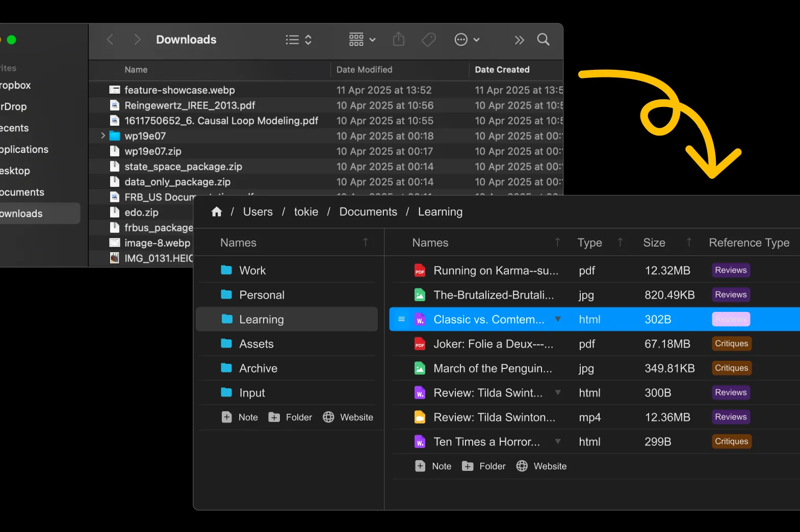The width and height of the screenshot is (800, 532).
Task: Expand the wp19e07 folder disclosure arrow
Action: point(103,136)
